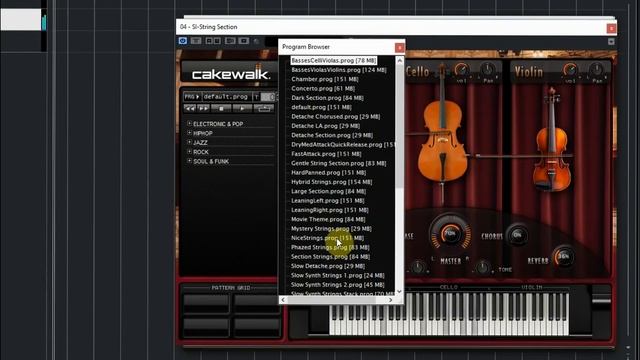This screenshot has width=640, height=360.
Task: Select BassesCelliViolas.prog in Program Browser
Action: point(333,60)
